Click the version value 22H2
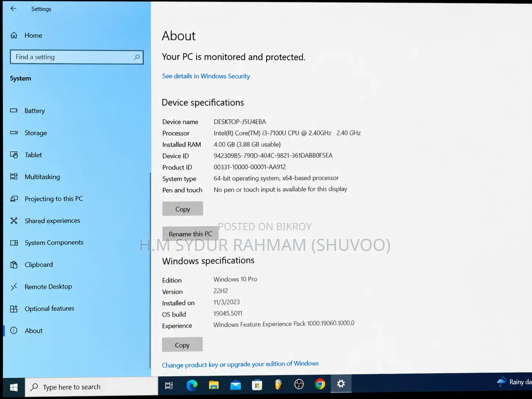This screenshot has width=532, height=399. [x=221, y=291]
